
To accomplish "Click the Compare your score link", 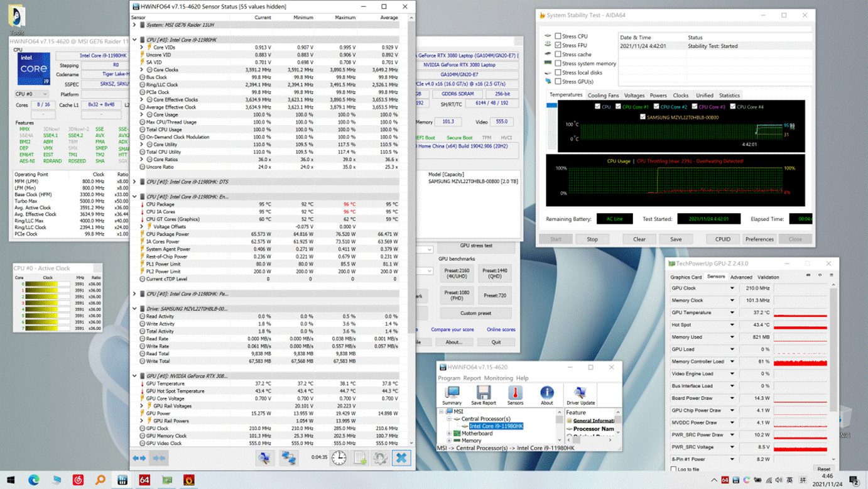I will click(x=452, y=329).
